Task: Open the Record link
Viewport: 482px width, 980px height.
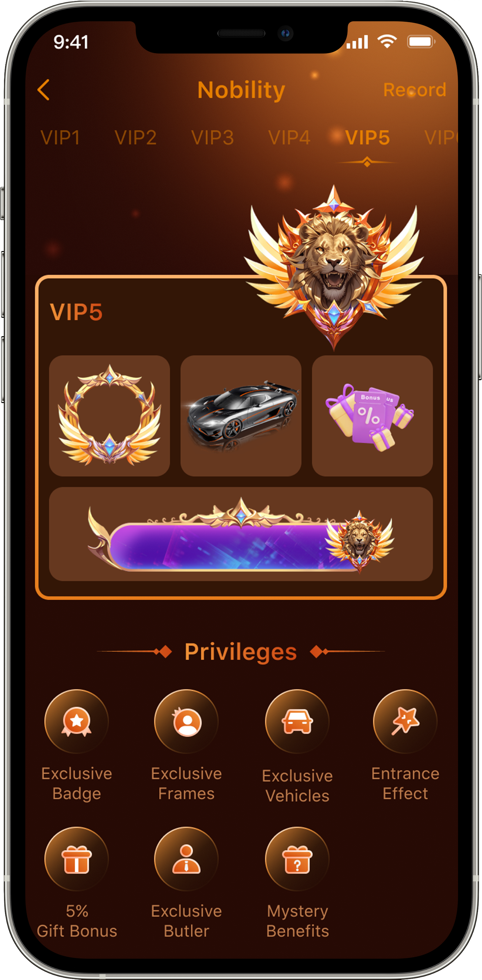Action: point(414,90)
